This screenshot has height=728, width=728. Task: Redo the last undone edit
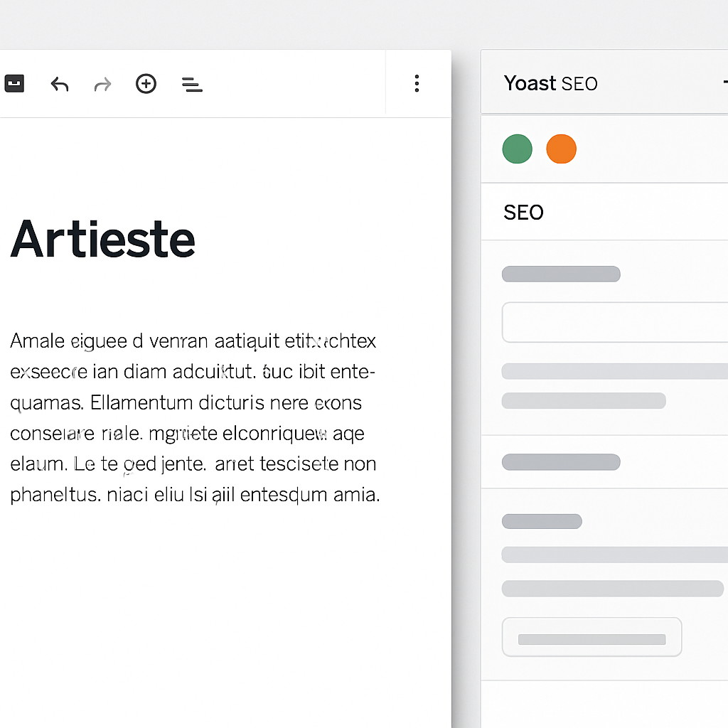click(x=102, y=85)
